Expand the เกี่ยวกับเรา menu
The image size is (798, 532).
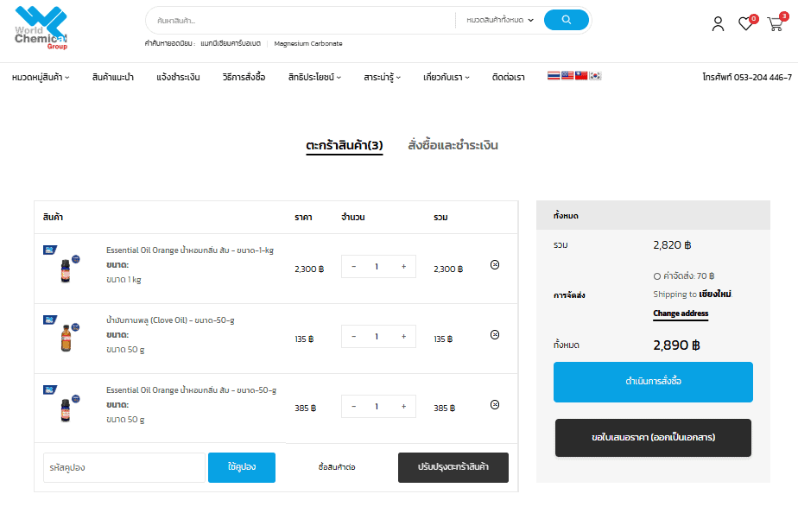[446, 78]
